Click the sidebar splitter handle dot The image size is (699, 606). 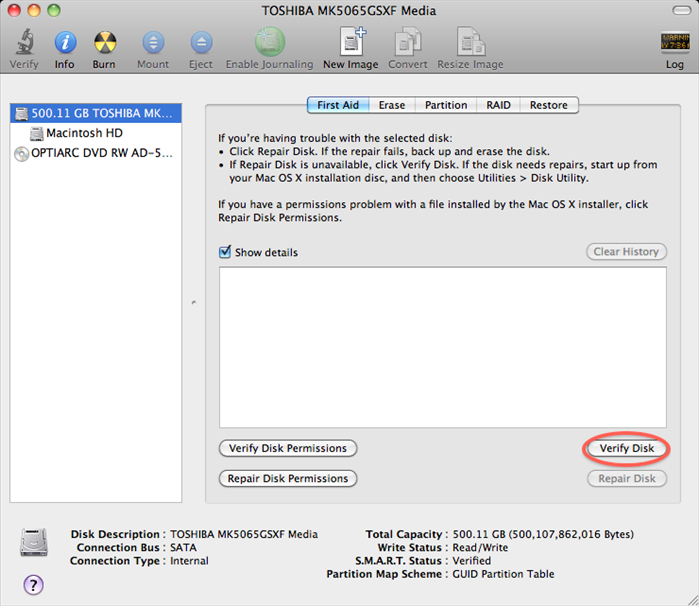[x=194, y=302]
